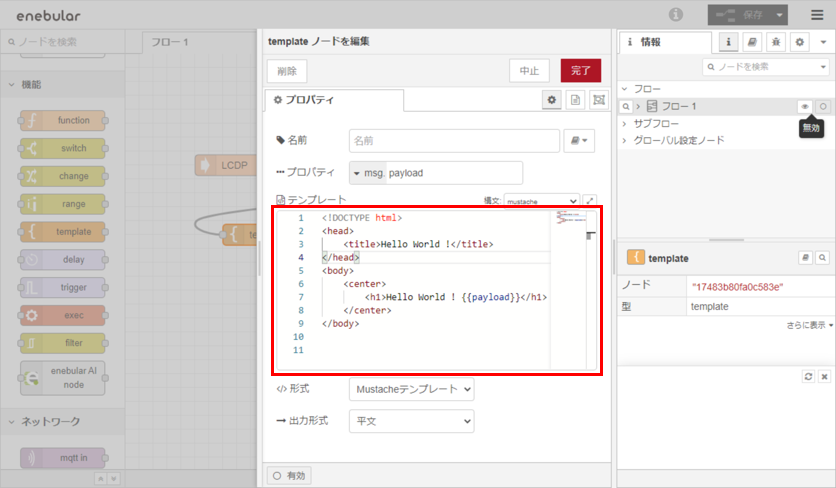Toggle the enable circle for フロー 1

coord(823,107)
